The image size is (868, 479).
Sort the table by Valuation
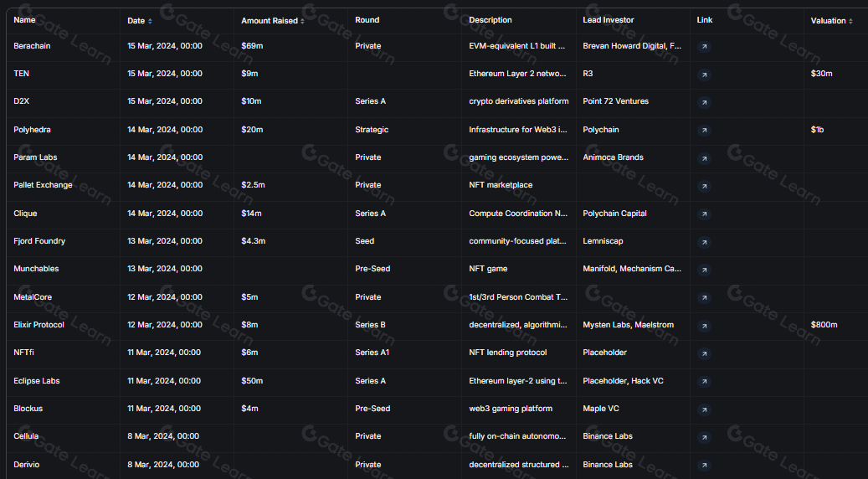point(832,20)
